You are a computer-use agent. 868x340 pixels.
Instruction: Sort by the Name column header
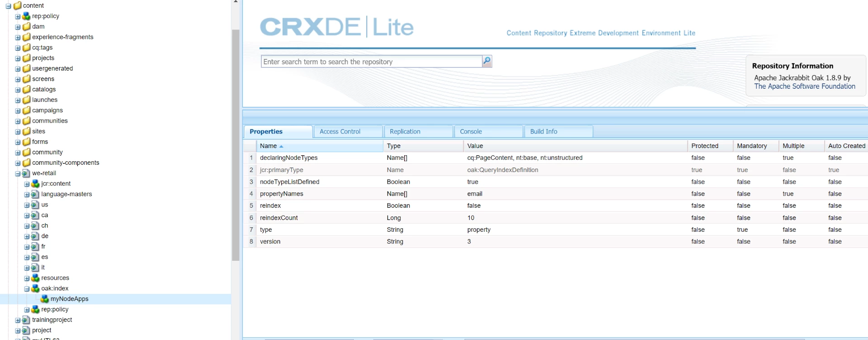pyautogui.click(x=320, y=146)
